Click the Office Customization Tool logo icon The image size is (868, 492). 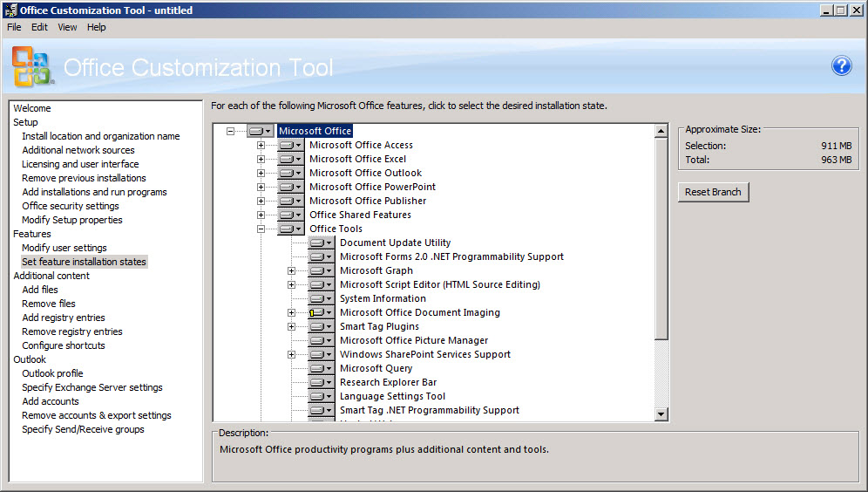pos(32,66)
